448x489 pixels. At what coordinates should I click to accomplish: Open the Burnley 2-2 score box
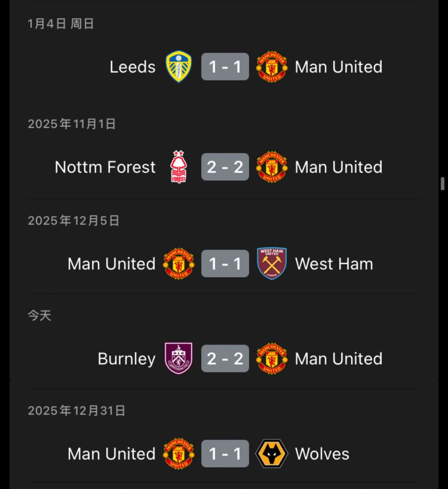(x=225, y=358)
